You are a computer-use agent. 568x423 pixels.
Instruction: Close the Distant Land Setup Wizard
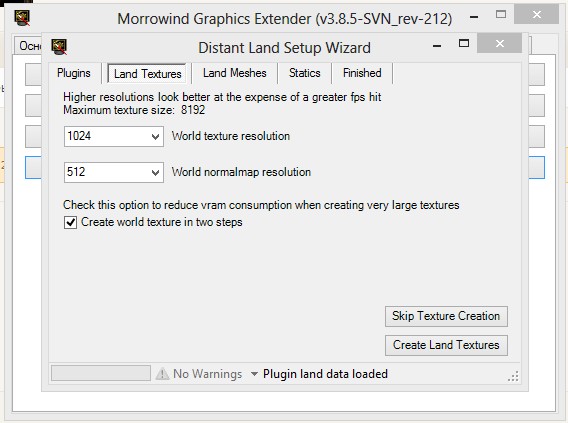click(x=500, y=43)
